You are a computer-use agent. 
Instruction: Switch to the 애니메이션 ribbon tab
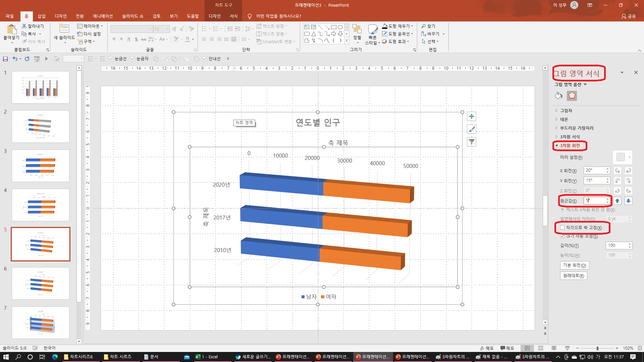click(103, 16)
